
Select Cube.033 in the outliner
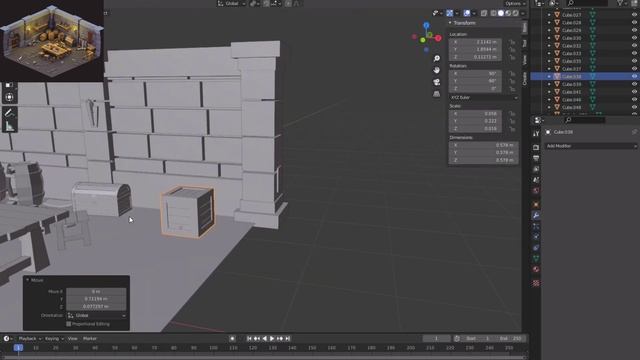(x=571, y=53)
